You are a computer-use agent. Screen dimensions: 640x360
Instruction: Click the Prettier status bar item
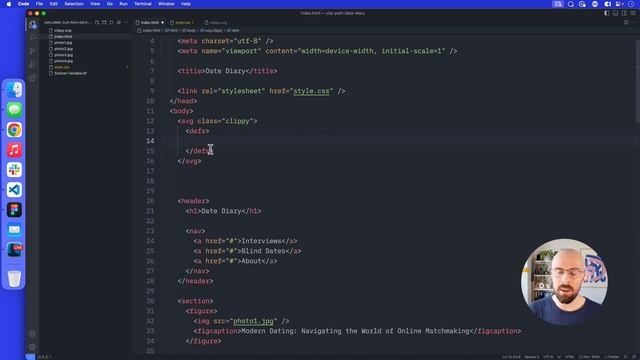[612, 357]
